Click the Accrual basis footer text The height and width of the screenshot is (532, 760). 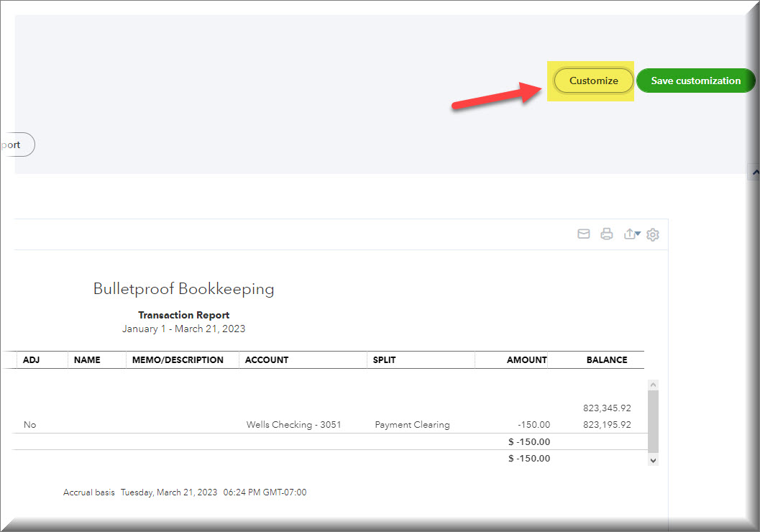[88, 492]
